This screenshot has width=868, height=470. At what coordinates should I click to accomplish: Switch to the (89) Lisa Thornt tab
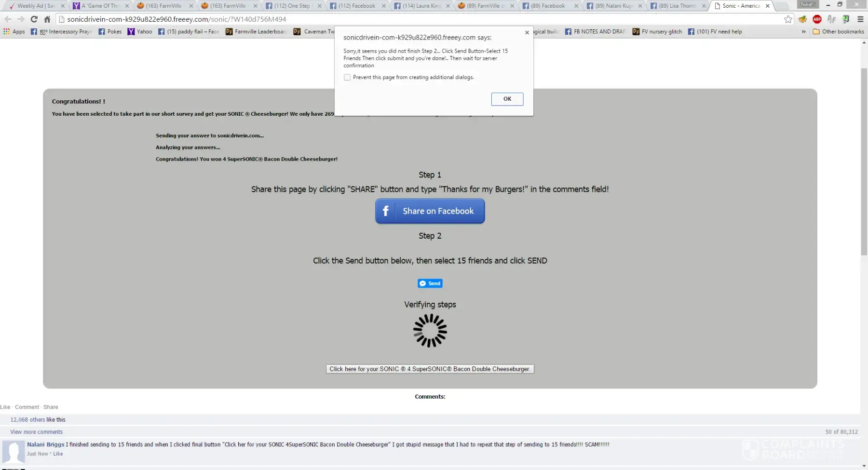(x=678, y=6)
